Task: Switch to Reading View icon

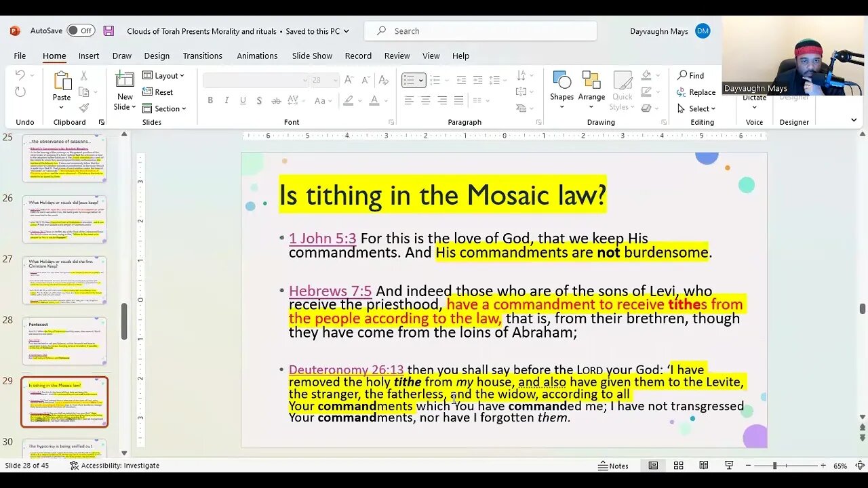Action: coord(704,466)
